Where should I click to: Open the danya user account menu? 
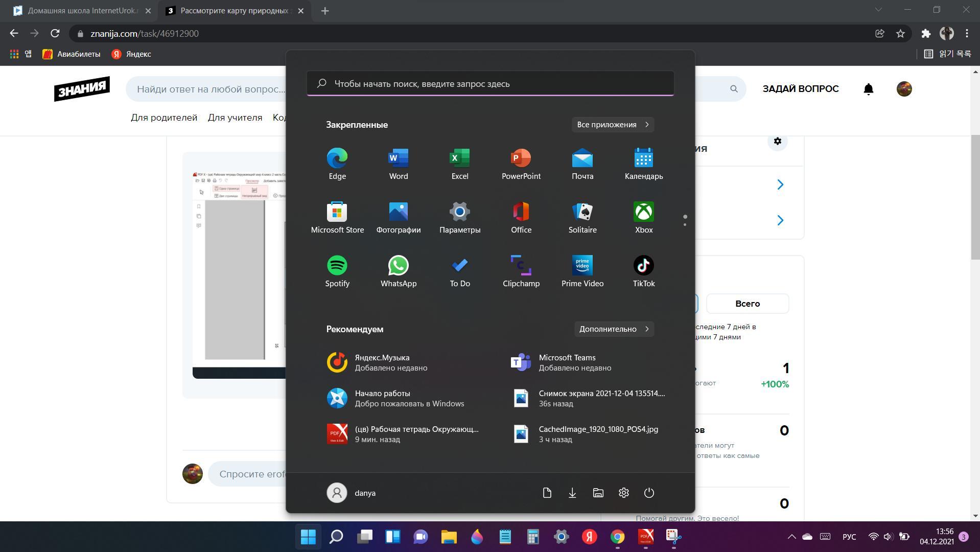coord(352,493)
